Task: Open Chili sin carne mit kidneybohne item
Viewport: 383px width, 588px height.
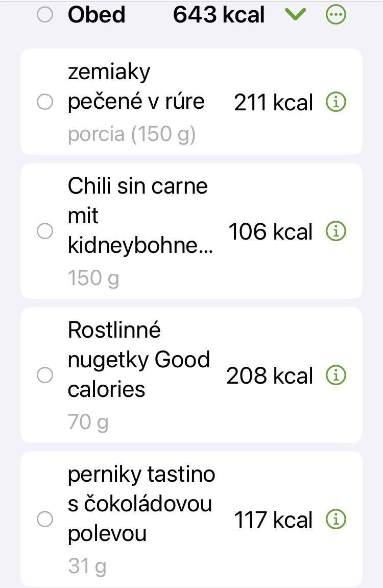Action: [140, 216]
